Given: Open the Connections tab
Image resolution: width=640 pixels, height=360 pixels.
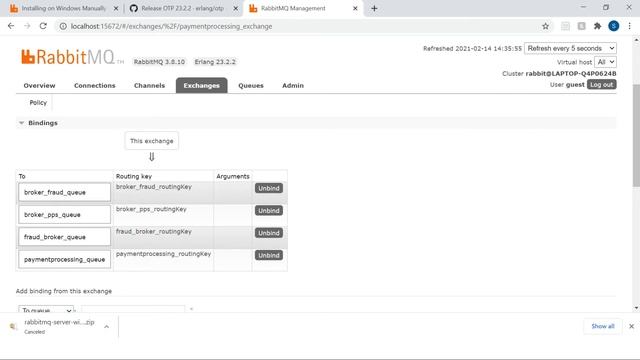Looking at the screenshot, I should tap(95, 85).
